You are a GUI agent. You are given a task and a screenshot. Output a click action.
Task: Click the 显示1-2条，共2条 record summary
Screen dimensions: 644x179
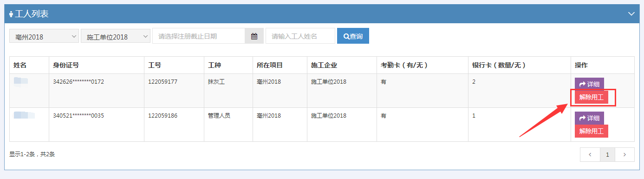click(32, 154)
